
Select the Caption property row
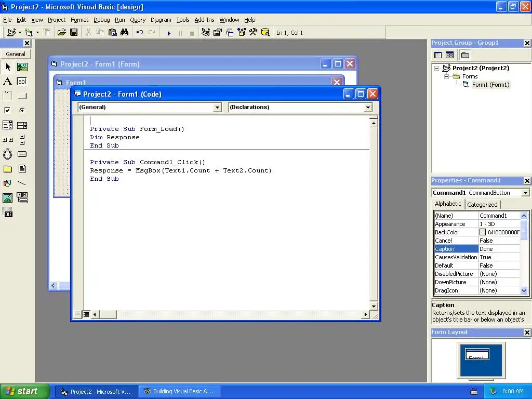click(x=477, y=249)
